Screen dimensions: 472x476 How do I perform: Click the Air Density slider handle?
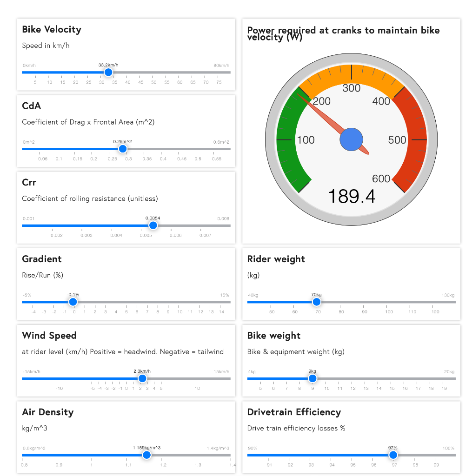click(146, 455)
